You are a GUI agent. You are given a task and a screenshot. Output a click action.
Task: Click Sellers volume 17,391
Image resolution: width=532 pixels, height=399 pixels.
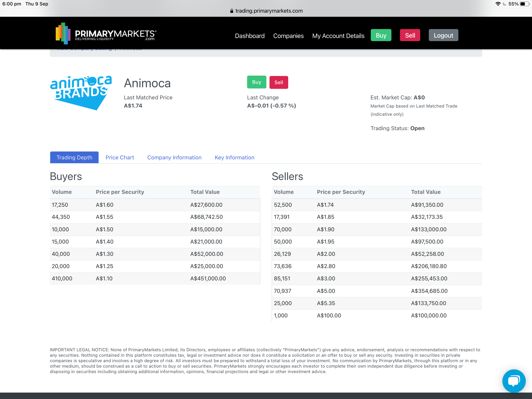tap(282, 217)
